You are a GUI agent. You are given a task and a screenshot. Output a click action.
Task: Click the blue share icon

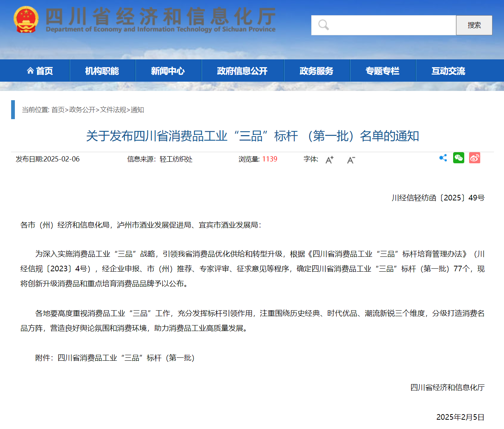pyautogui.click(x=443, y=158)
